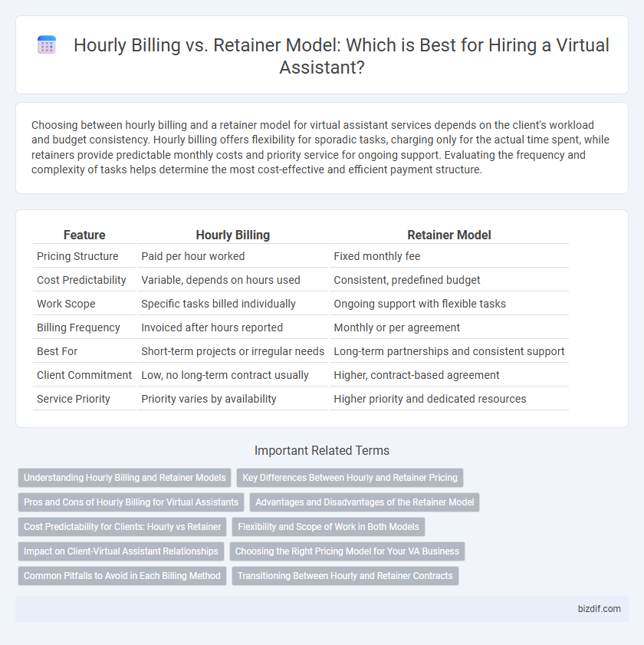Open 'Advantages and Disadvantages of the Retainer Model'
The width and height of the screenshot is (644, 645).
(364, 502)
